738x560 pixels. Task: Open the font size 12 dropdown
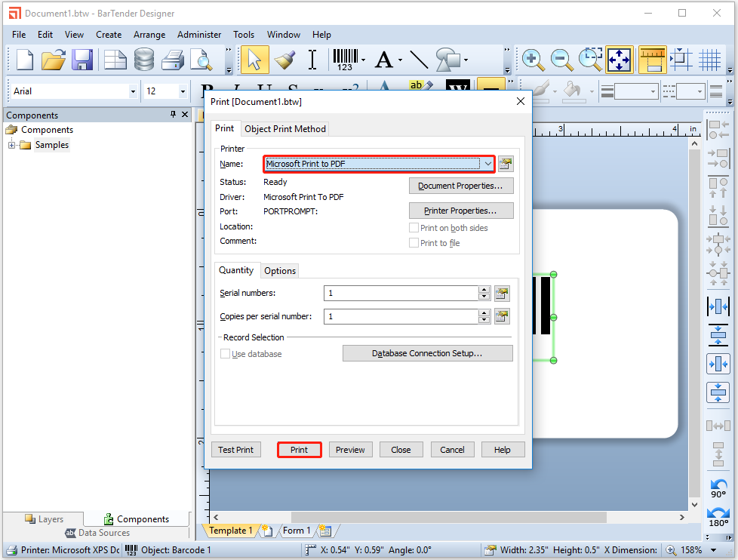[183, 91]
